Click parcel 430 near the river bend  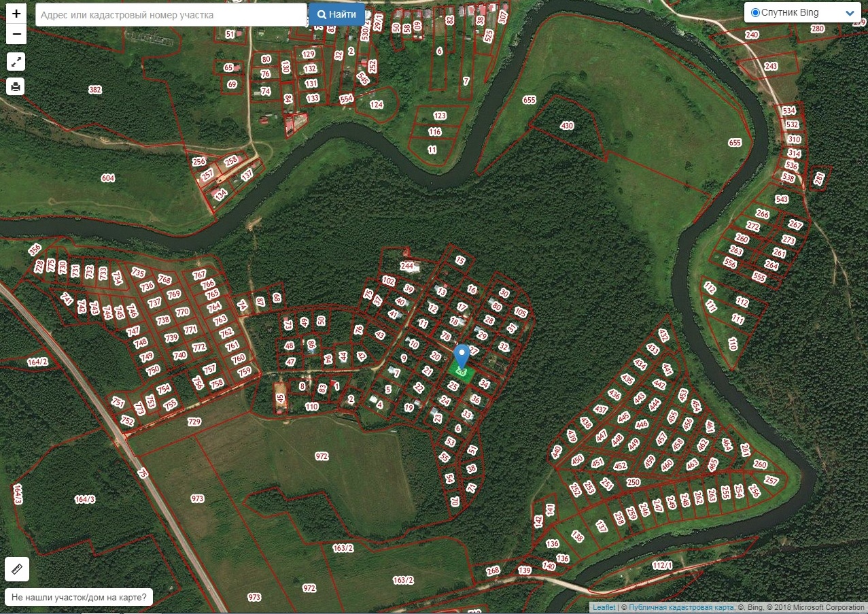coord(567,126)
